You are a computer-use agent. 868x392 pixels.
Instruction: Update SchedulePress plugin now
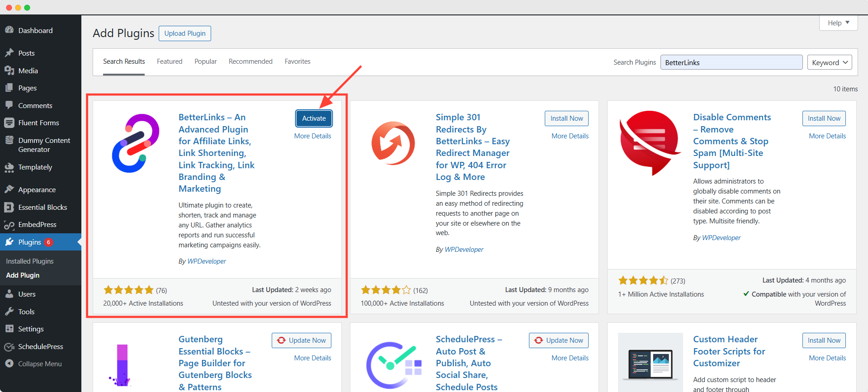point(559,340)
